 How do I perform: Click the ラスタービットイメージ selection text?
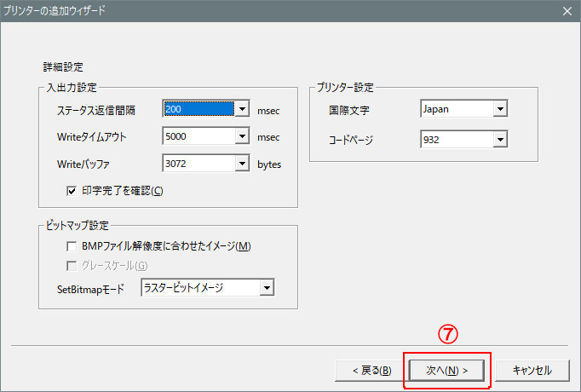[199, 289]
